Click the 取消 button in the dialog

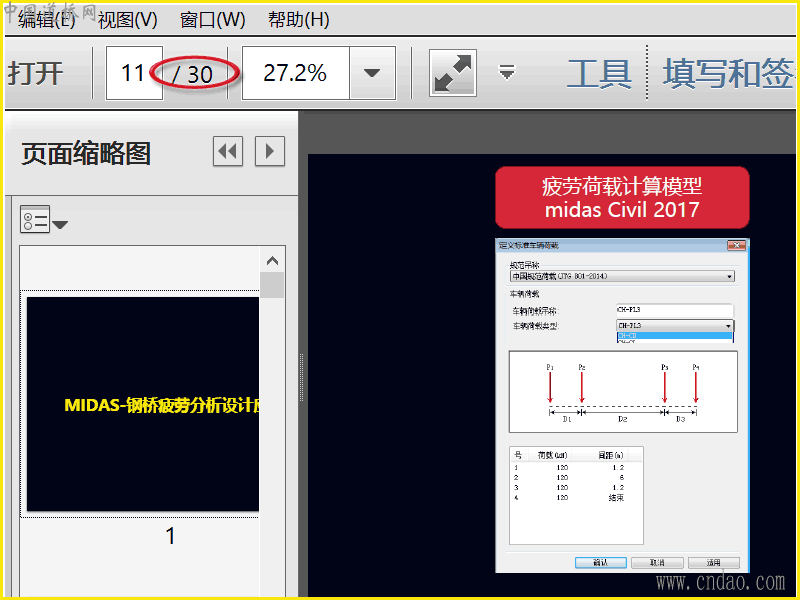point(657,562)
